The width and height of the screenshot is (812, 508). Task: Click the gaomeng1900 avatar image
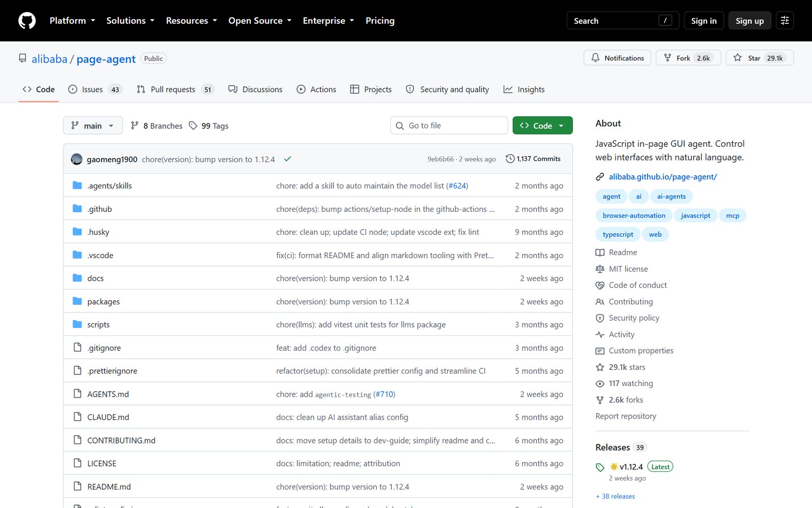click(77, 159)
